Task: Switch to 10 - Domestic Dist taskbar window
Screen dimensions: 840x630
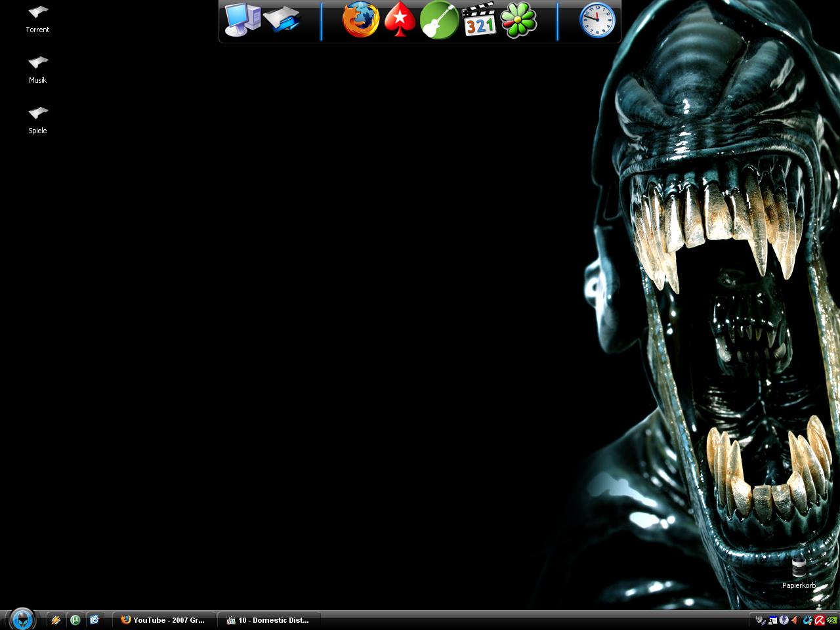Action: [270, 619]
